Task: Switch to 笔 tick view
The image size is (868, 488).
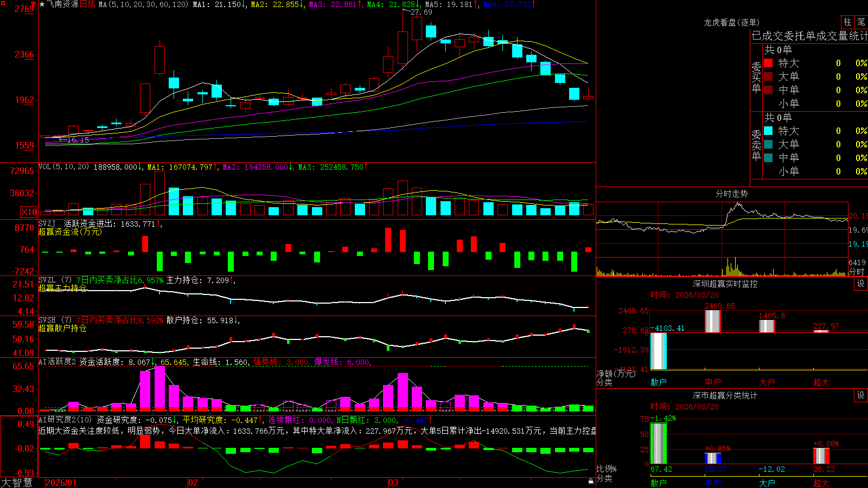Action: click(861, 22)
